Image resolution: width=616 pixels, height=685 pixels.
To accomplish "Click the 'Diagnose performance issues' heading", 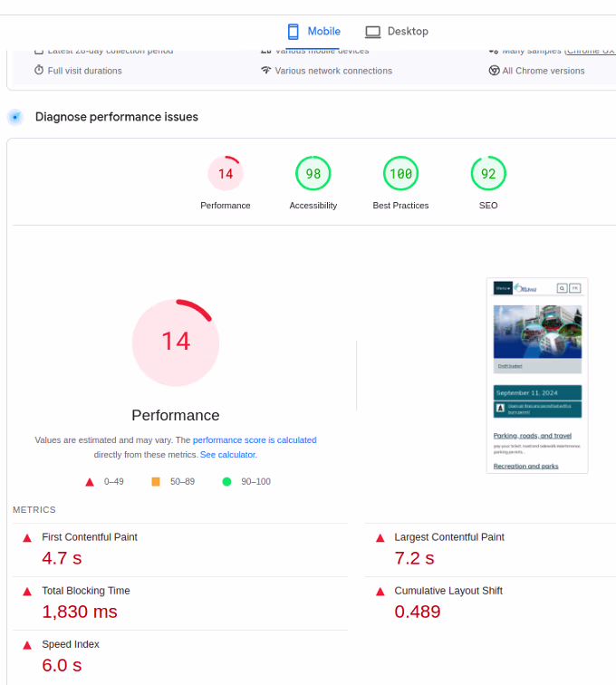I will (x=117, y=117).
